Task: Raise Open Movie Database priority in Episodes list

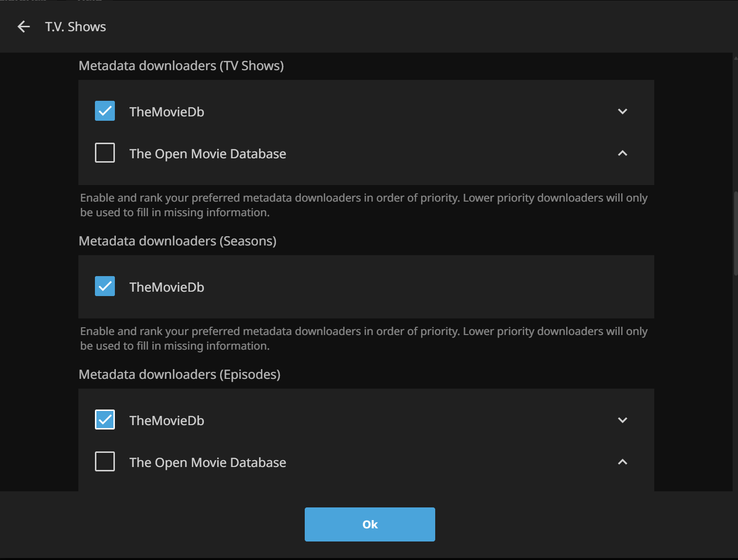Action: [x=622, y=462]
